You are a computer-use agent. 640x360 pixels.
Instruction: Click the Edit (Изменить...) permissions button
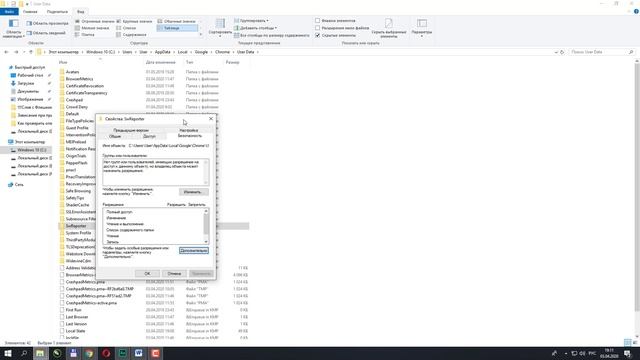[193, 192]
